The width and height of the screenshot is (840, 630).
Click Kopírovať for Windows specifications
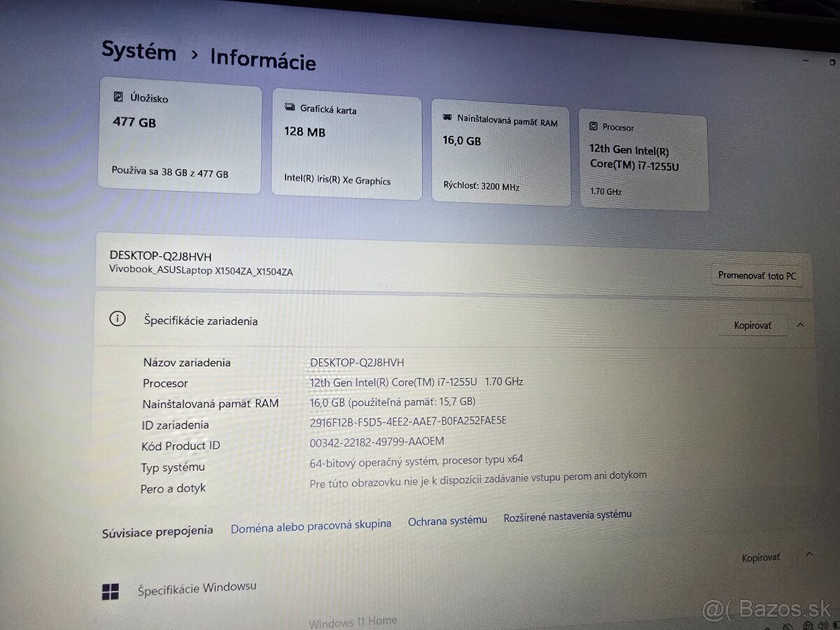pos(760,556)
